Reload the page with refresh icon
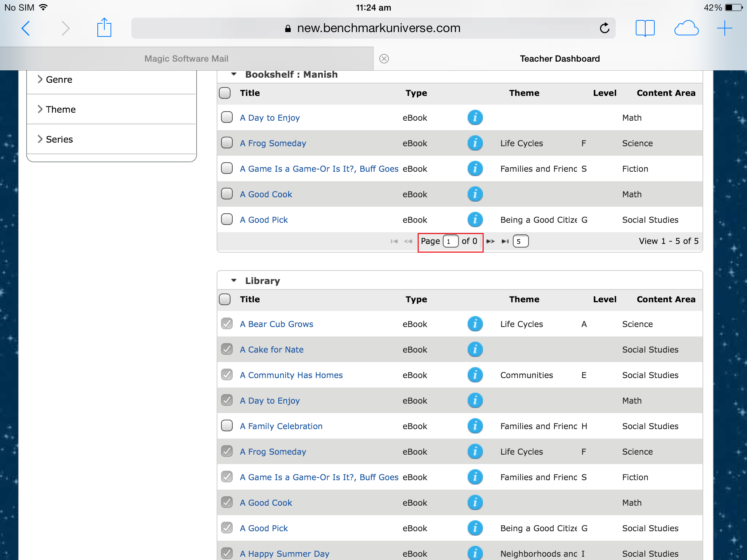This screenshot has height=560, width=747. pos(604,28)
